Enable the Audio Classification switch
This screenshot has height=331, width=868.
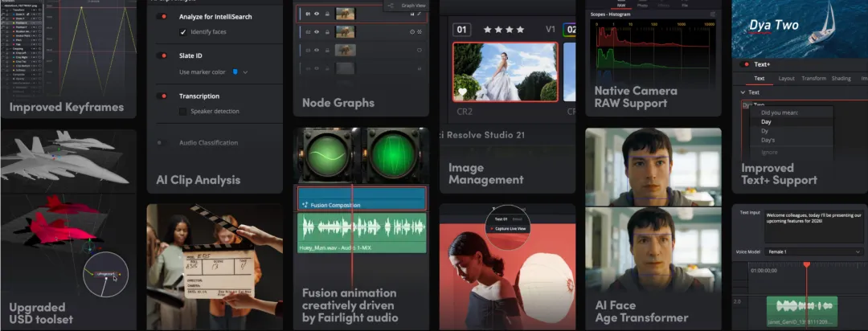click(162, 143)
